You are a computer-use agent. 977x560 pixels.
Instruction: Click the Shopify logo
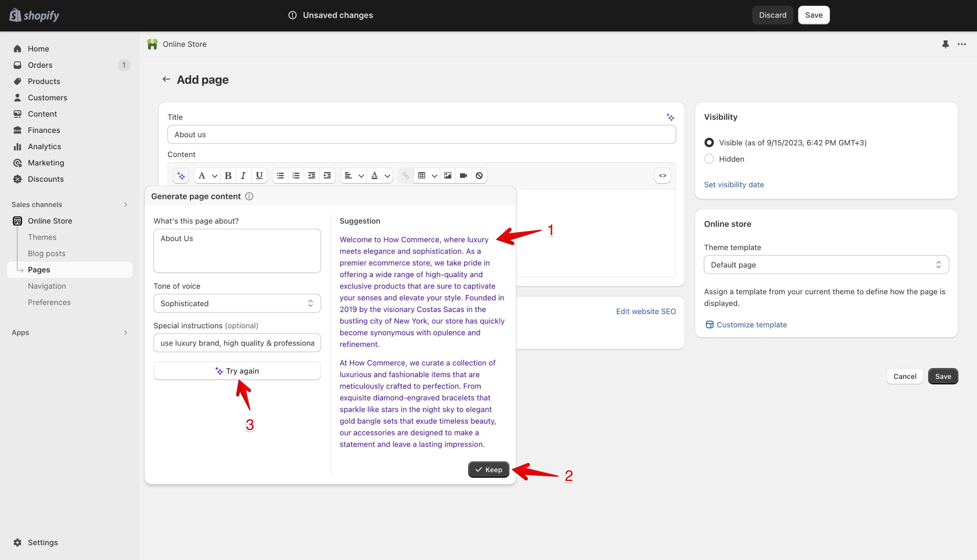coord(34,15)
